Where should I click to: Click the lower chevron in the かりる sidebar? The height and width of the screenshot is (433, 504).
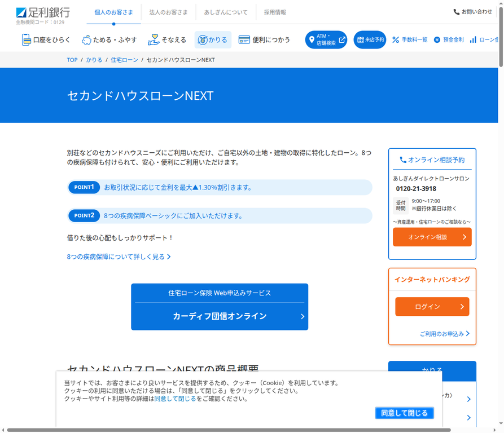click(x=468, y=418)
